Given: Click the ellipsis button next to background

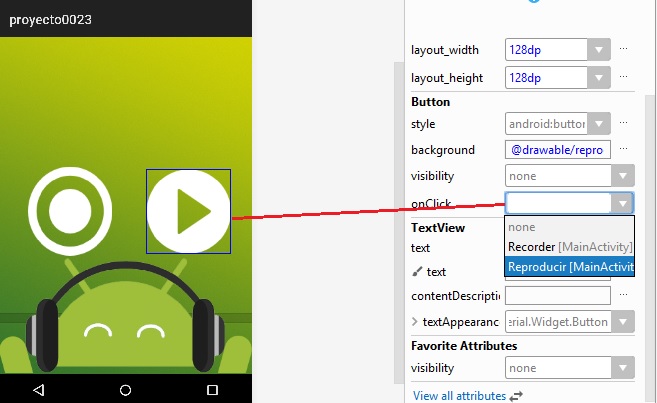Looking at the screenshot, I should [x=624, y=149].
